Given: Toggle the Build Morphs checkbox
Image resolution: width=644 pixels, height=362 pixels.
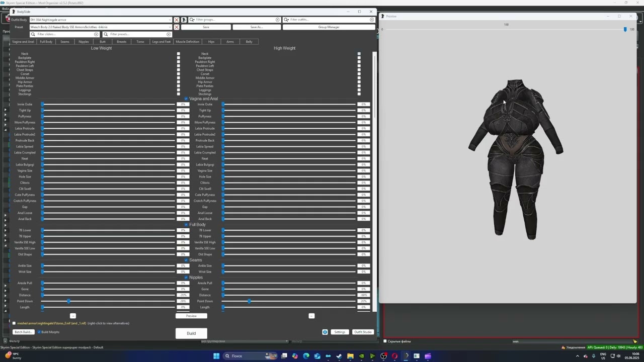Looking at the screenshot, I should tap(39, 332).
